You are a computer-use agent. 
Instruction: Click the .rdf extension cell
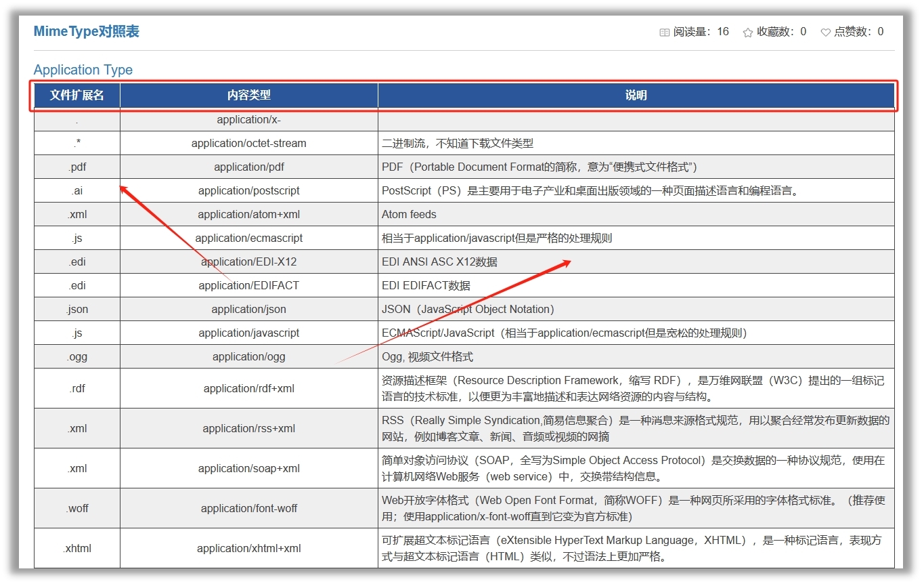[77, 388]
